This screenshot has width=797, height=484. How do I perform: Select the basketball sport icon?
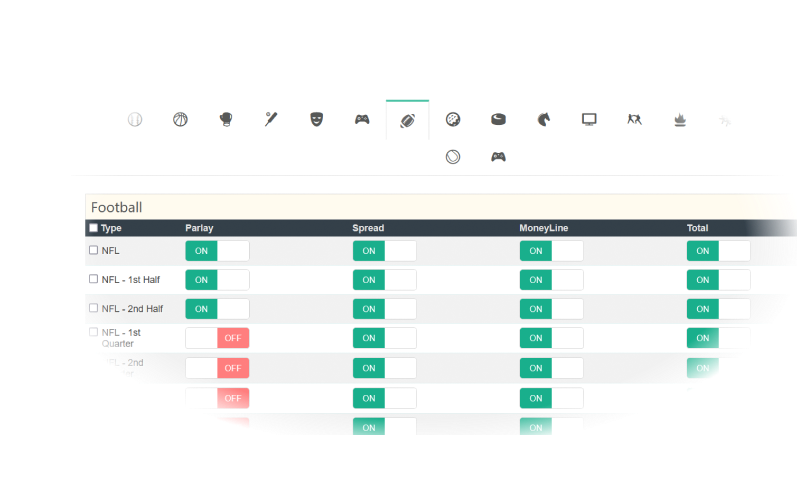[180, 119]
